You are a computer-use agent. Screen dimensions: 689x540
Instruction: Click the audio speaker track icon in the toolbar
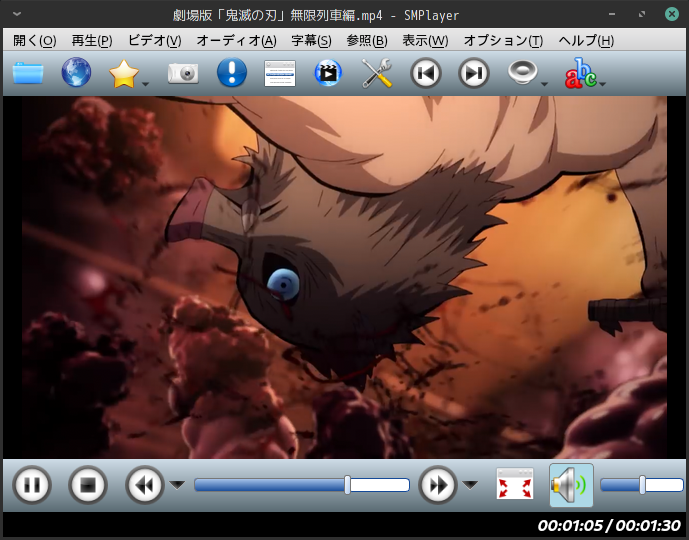(522, 72)
